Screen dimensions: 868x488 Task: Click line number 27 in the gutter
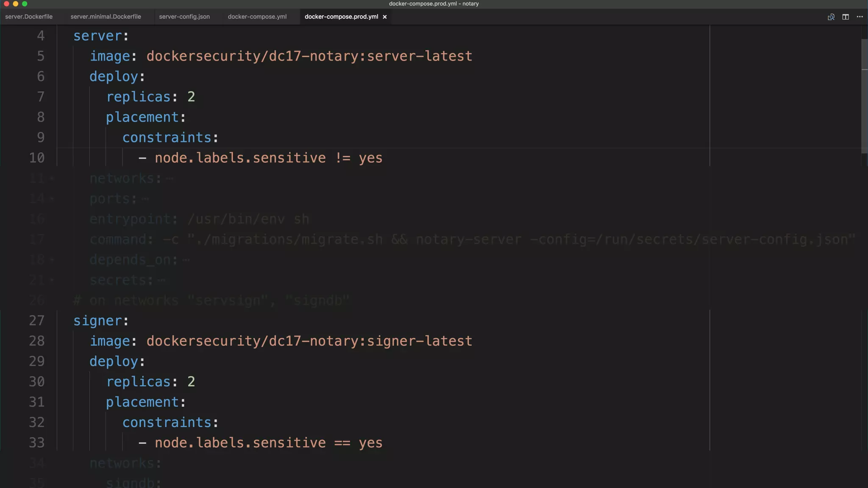tap(37, 321)
